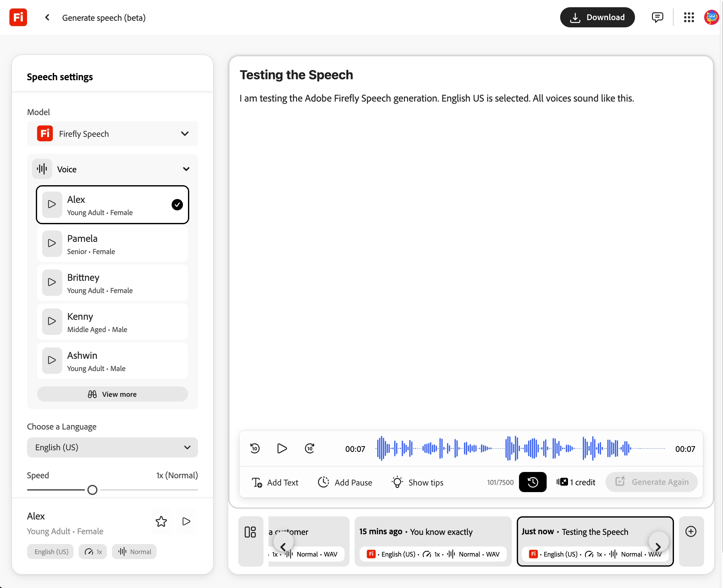Preview Pamela voice with play icon

tap(52, 243)
